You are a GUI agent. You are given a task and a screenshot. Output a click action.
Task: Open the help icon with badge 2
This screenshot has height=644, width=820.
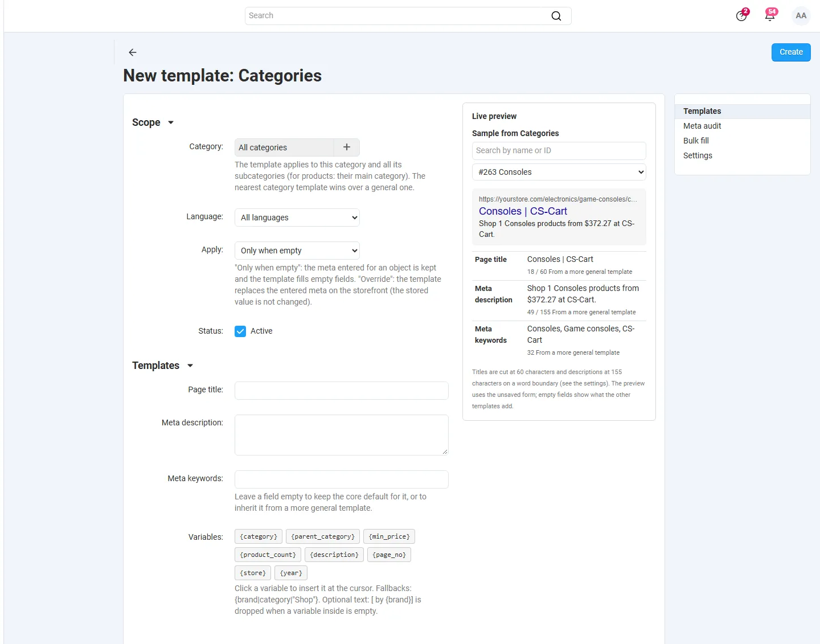742,15
